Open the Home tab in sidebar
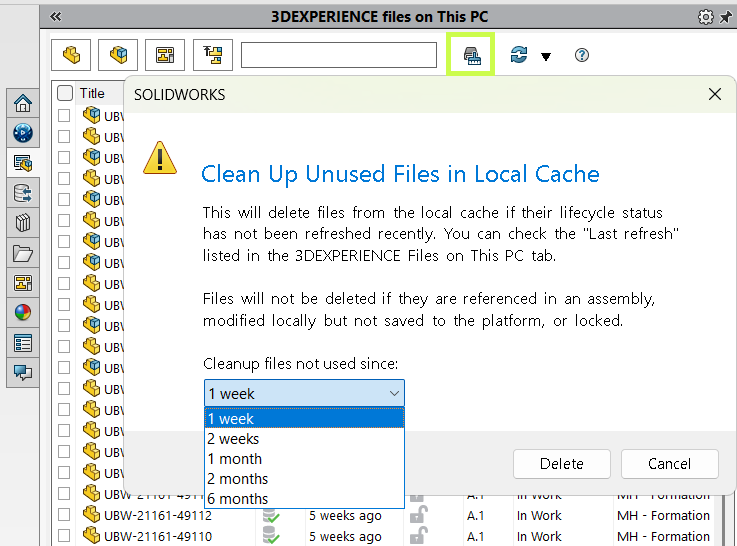This screenshot has width=737, height=546. click(x=23, y=103)
